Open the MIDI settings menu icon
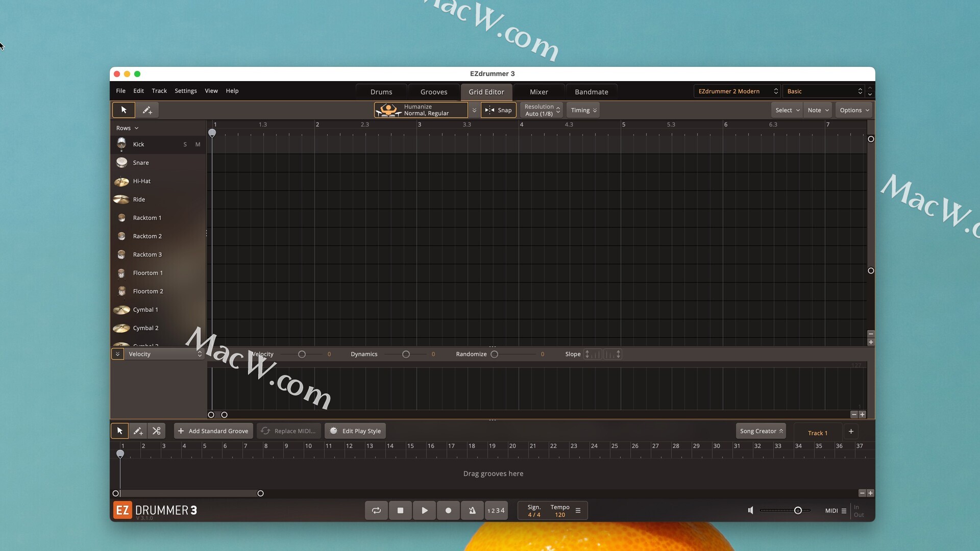The image size is (980, 551). (x=844, y=511)
